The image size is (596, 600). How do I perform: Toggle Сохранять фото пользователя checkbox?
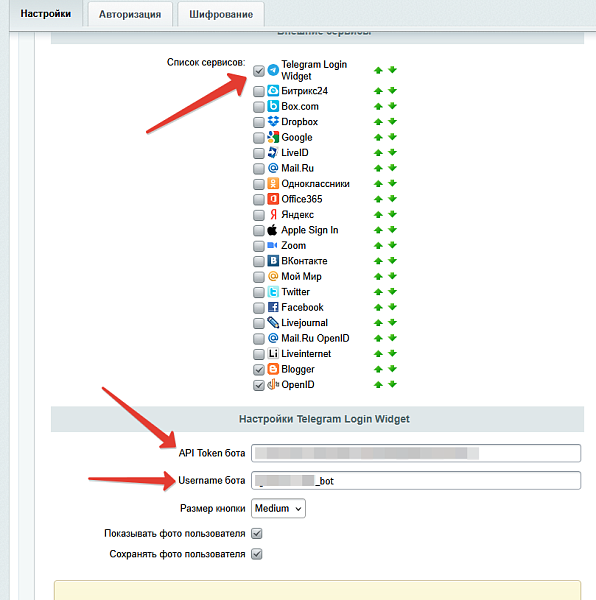coord(257,554)
